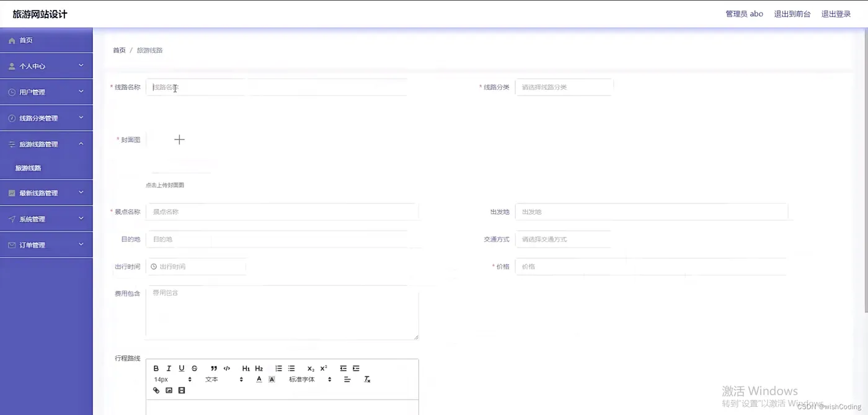868x415 pixels.
Task: Click the home icon in sidebar
Action: pyautogui.click(x=12, y=40)
